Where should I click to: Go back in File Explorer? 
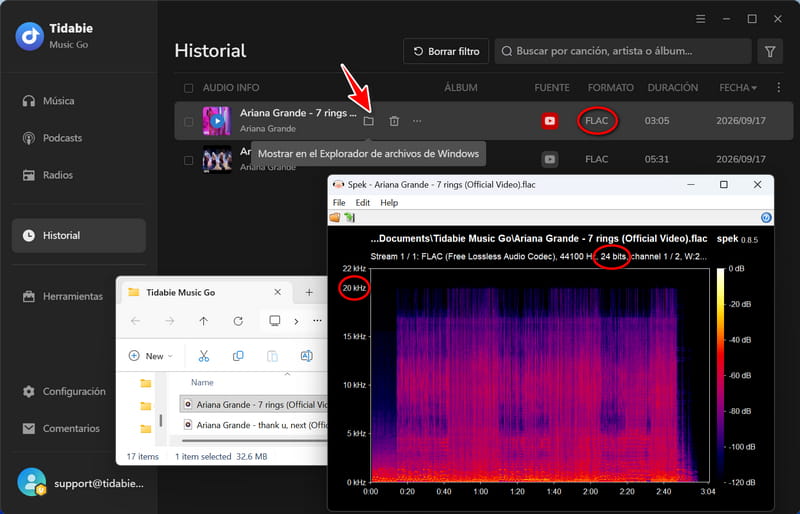point(135,321)
